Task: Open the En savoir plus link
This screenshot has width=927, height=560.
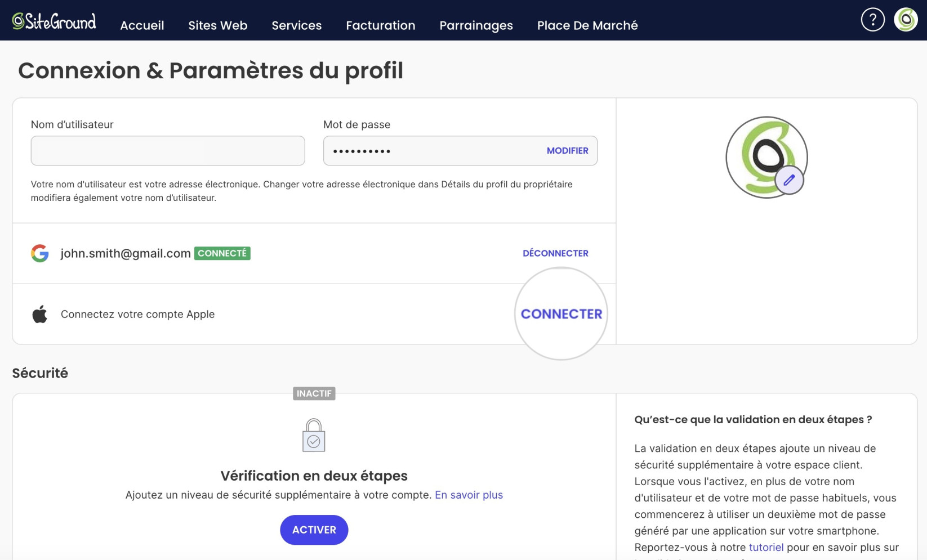Action: pos(469,495)
